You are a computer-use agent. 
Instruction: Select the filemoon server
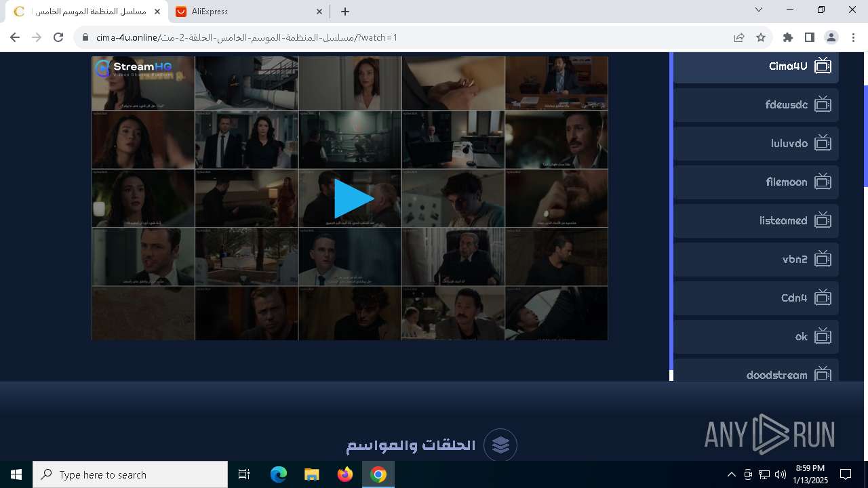tap(756, 182)
